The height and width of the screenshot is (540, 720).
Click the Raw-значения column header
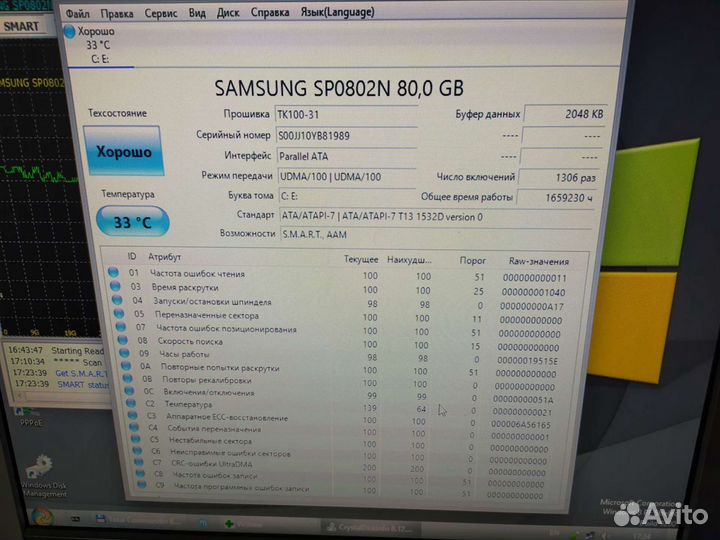(x=539, y=261)
